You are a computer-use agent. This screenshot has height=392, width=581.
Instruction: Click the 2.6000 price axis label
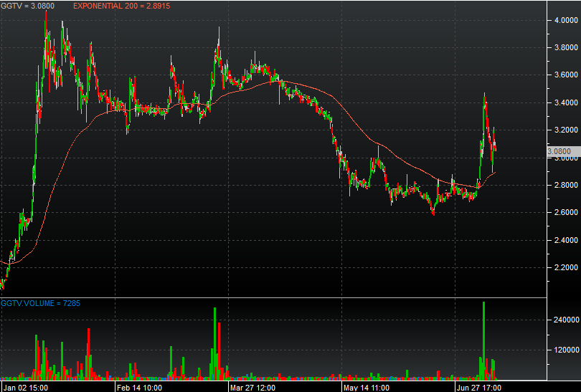coord(562,213)
